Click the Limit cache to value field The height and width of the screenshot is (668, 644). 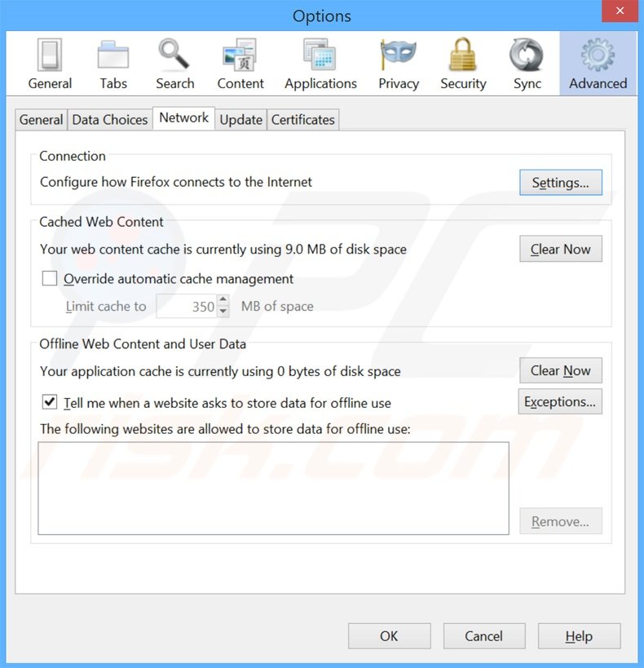[187, 306]
